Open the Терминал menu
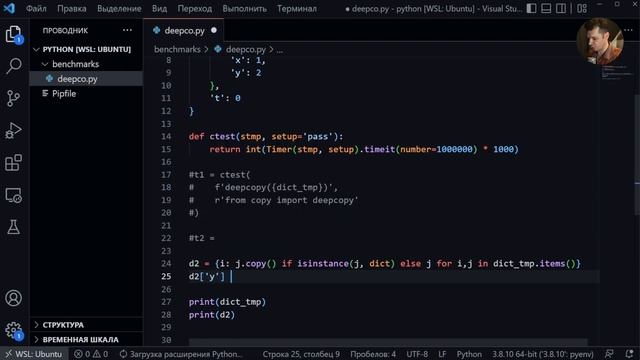640x360 pixels. point(297,9)
